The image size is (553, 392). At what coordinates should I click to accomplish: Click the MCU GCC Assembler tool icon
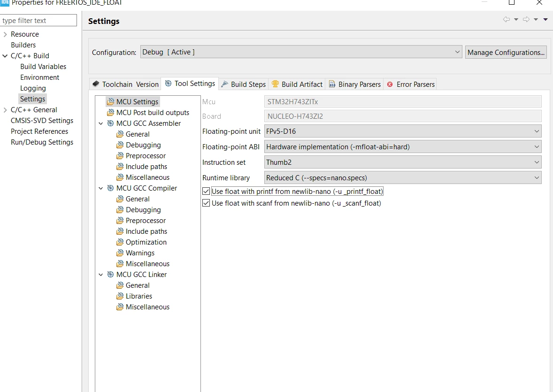(x=110, y=123)
